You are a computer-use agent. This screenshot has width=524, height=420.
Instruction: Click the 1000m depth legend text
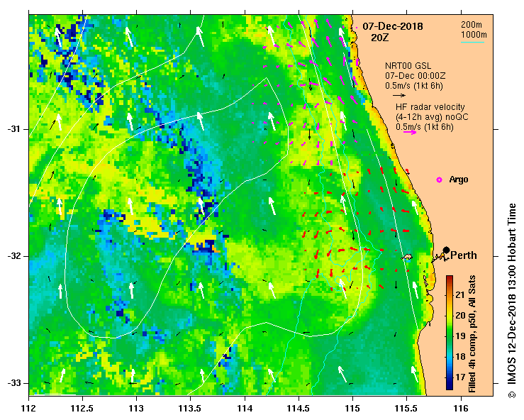tap(474, 35)
